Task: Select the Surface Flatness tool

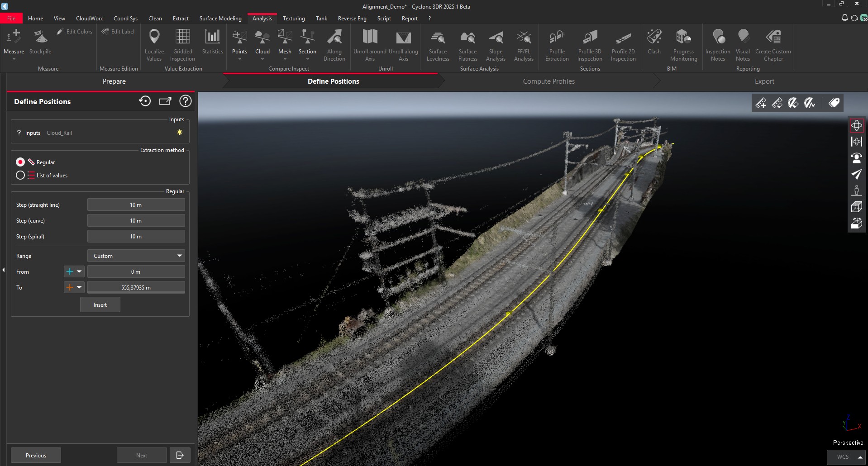Action: click(467, 44)
